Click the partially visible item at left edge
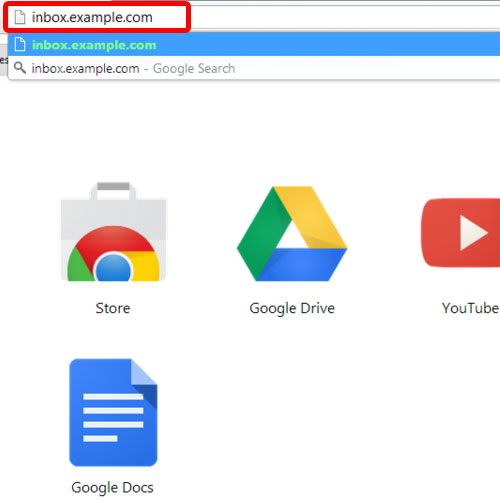This screenshot has height=500, width=500. pos(4,60)
